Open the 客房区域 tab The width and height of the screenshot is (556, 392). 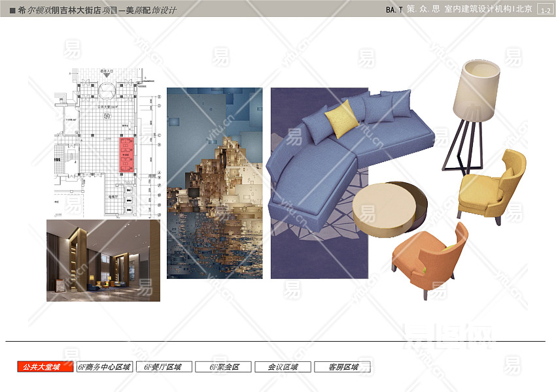[342, 367]
